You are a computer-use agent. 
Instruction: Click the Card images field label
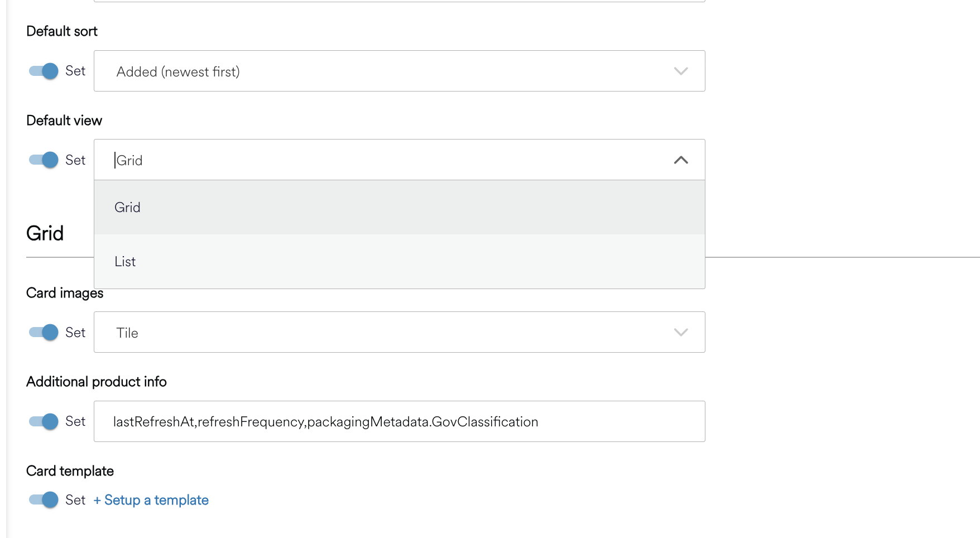pos(65,293)
